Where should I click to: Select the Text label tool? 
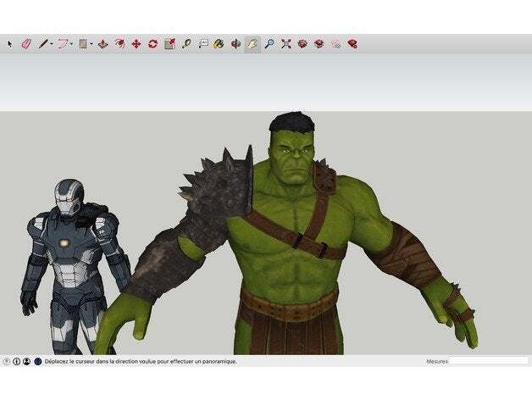pos(203,44)
